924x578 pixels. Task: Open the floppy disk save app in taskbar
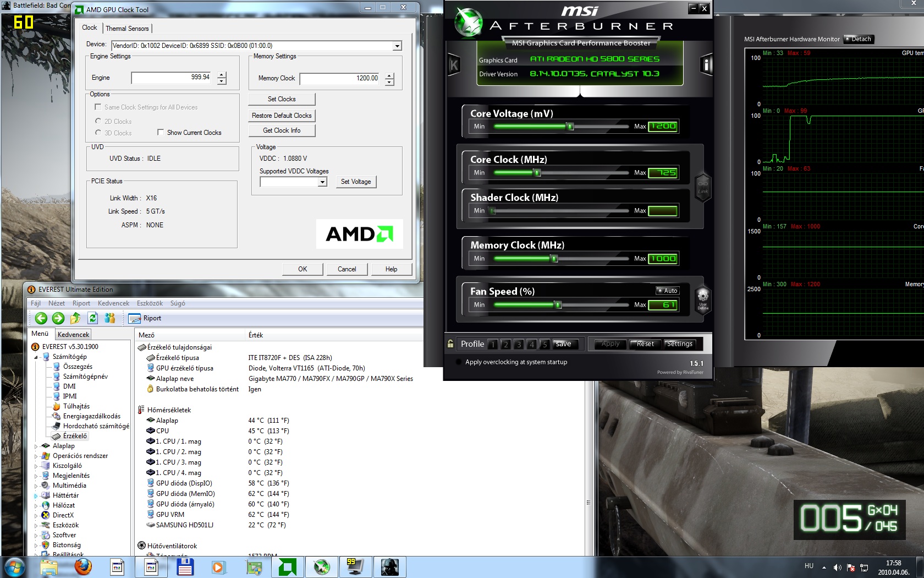[185, 566]
